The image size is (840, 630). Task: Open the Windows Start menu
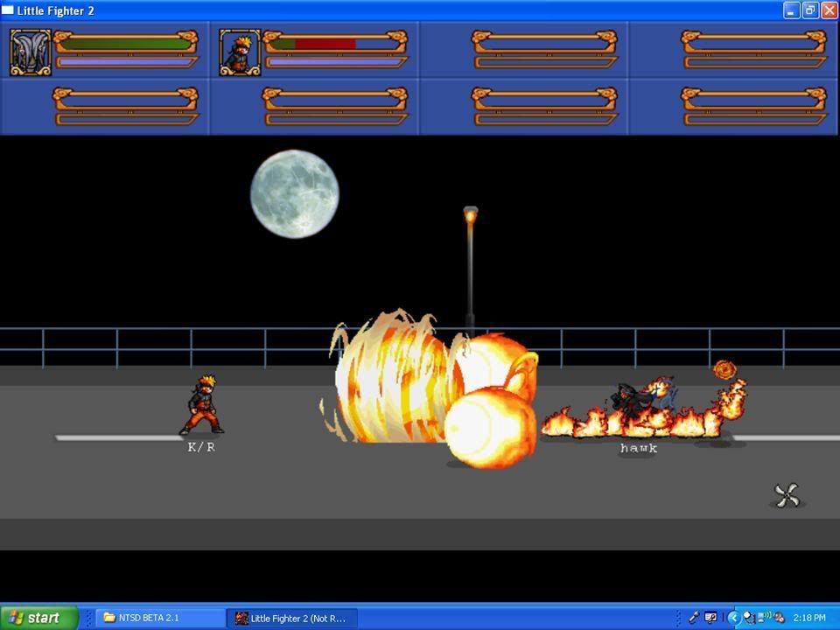click(x=39, y=618)
